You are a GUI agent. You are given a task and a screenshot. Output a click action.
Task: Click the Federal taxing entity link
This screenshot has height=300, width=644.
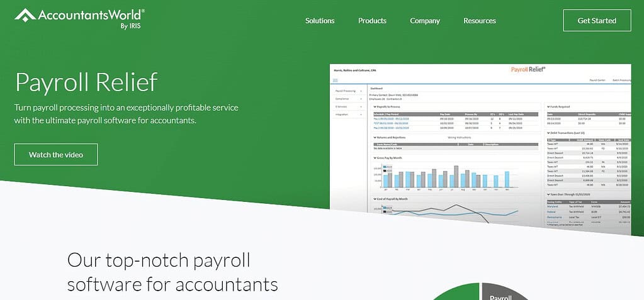pos(551,212)
